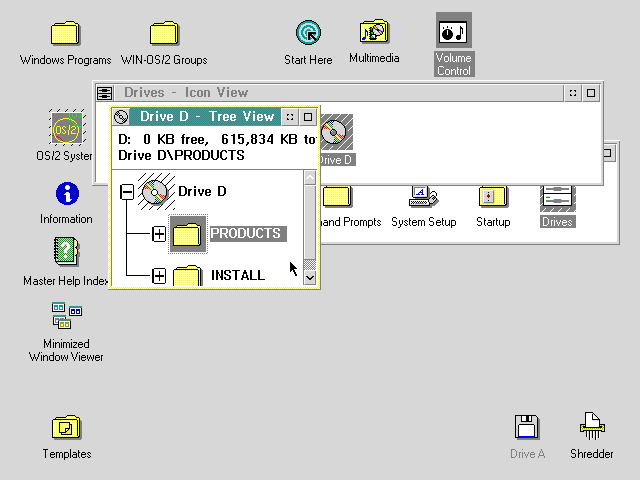Screen dimensions: 640x480
Task: Open the Multimedia folder icon
Action: tap(374, 31)
